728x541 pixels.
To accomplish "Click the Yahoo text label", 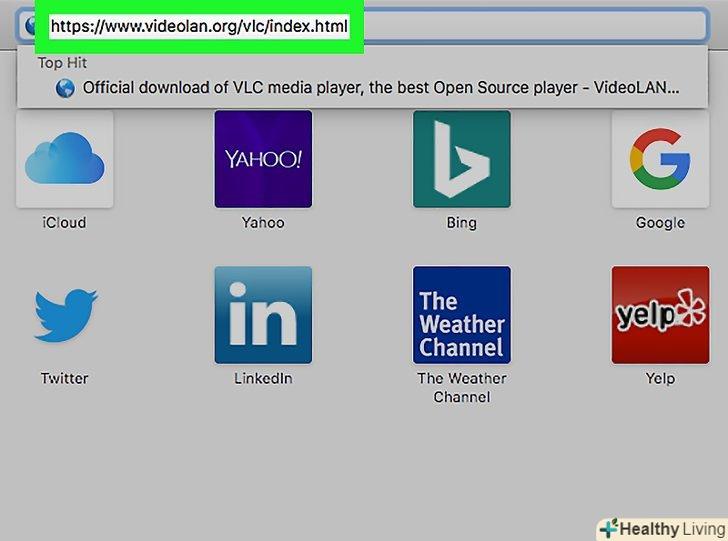I will click(x=263, y=223).
